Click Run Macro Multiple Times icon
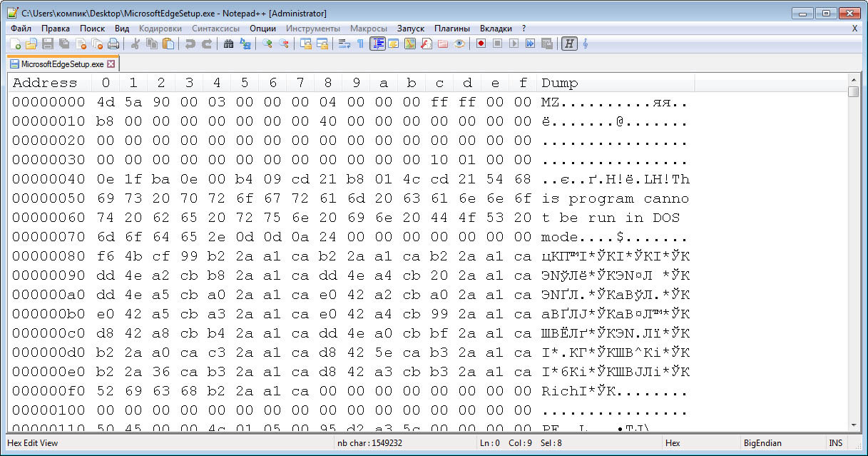The width and height of the screenshot is (868, 456). (x=530, y=44)
